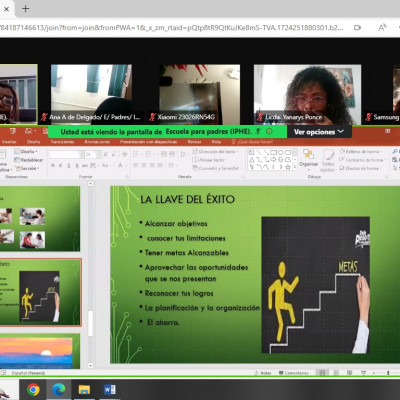The width and height of the screenshot is (400, 400).
Task: Click the Restablecer button
Action: click(29, 160)
